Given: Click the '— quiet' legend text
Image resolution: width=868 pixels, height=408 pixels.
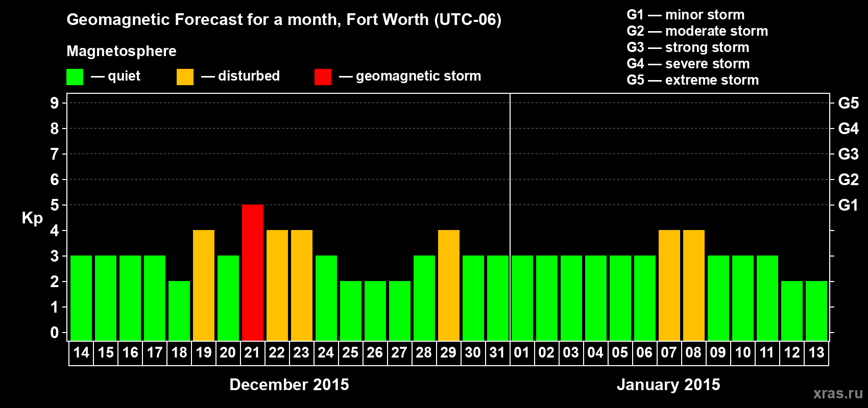Looking at the screenshot, I should point(115,76).
